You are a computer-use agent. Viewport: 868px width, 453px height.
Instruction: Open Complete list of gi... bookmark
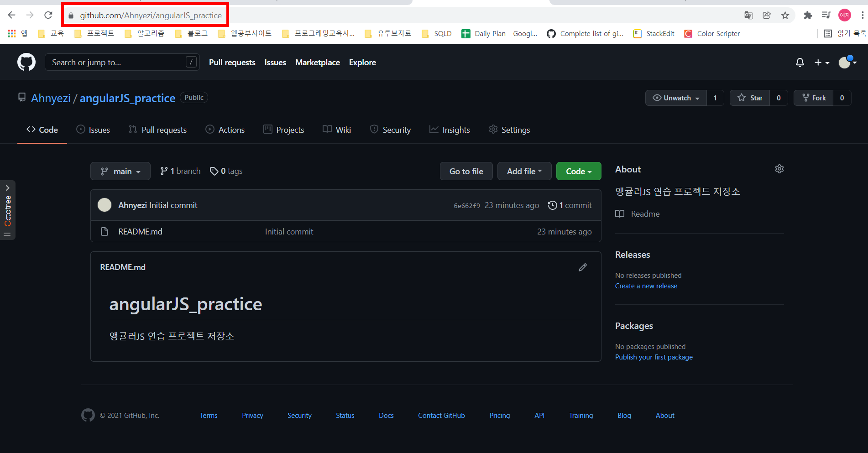coord(585,33)
